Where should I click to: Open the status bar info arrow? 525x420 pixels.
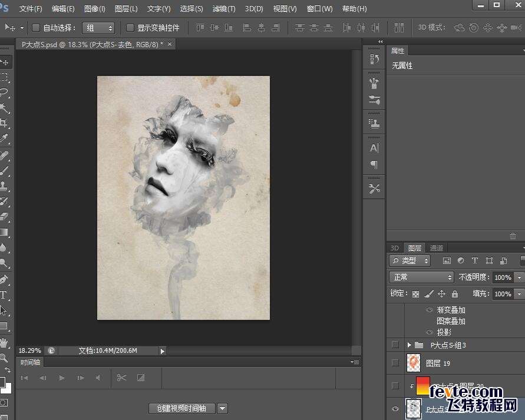[x=163, y=351]
